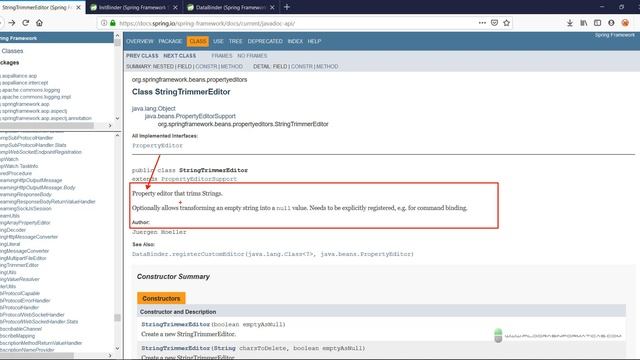The width and height of the screenshot is (640, 360).
Task: Go to NEXT CLASS
Action: 180,56
